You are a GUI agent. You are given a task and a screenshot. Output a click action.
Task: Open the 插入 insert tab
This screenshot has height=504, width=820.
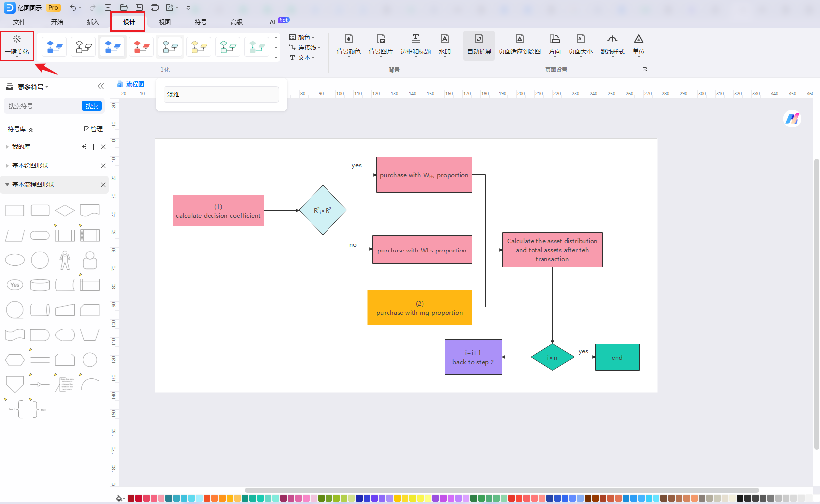[93, 22]
